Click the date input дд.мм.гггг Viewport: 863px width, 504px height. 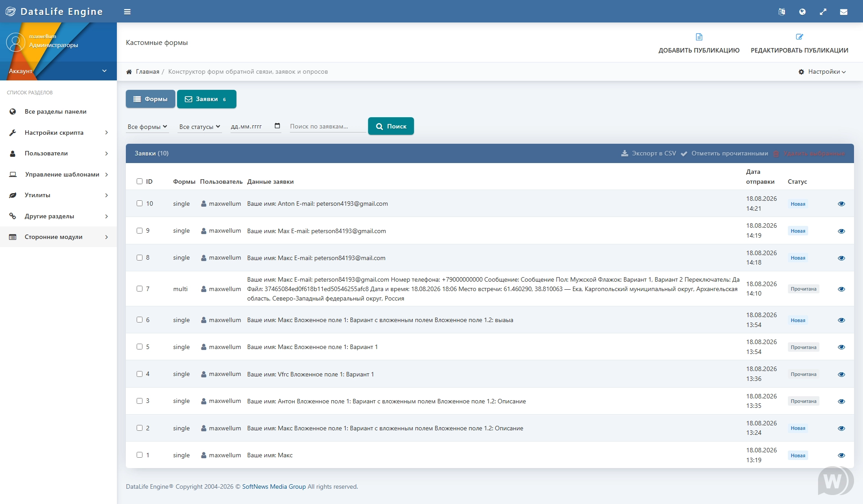[255, 126]
